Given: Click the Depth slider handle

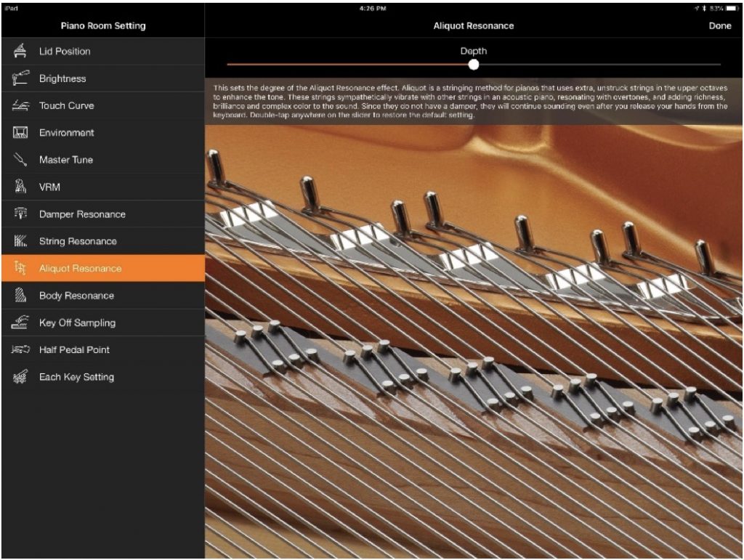Looking at the screenshot, I should [474, 65].
